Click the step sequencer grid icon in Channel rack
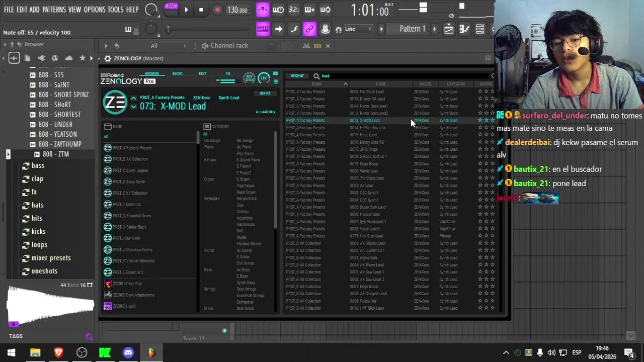 click(317, 46)
